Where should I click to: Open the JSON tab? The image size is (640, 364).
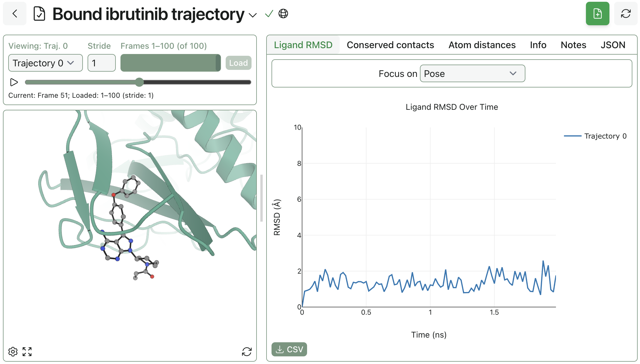tap(613, 45)
